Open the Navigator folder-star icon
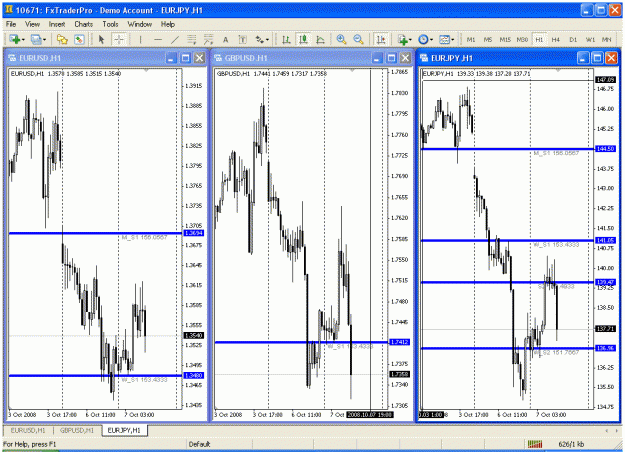The image size is (625, 452). pos(62,39)
